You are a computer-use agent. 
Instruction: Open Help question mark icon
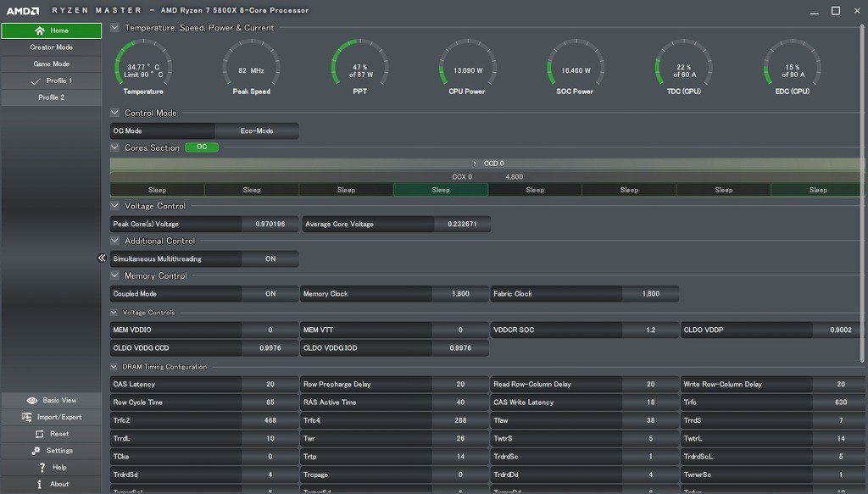(42, 468)
